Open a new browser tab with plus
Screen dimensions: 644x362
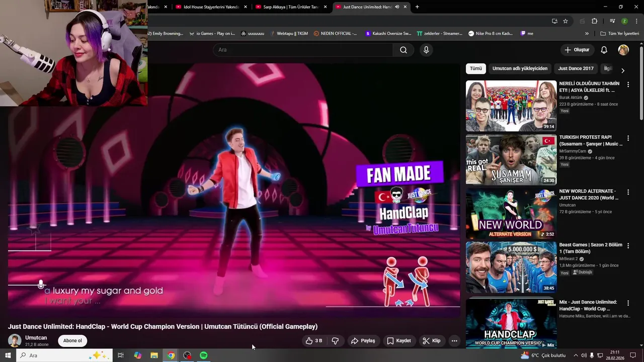click(417, 7)
